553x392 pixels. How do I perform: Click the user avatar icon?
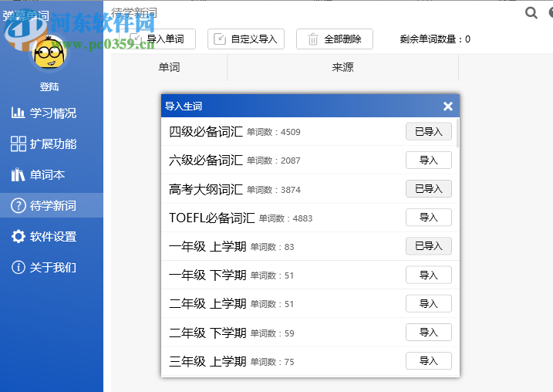click(x=49, y=53)
